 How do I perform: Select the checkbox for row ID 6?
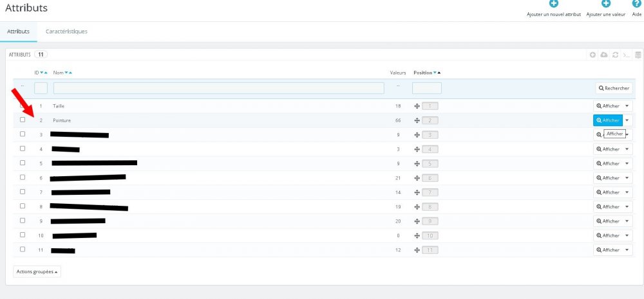coord(23,177)
